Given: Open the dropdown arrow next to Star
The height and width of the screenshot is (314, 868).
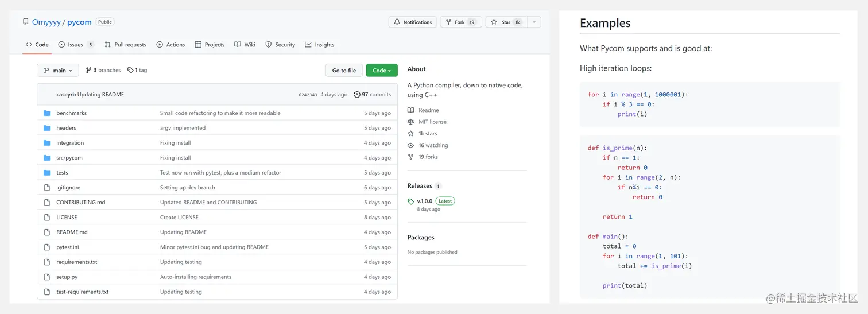Looking at the screenshot, I should pyautogui.click(x=534, y=22).
